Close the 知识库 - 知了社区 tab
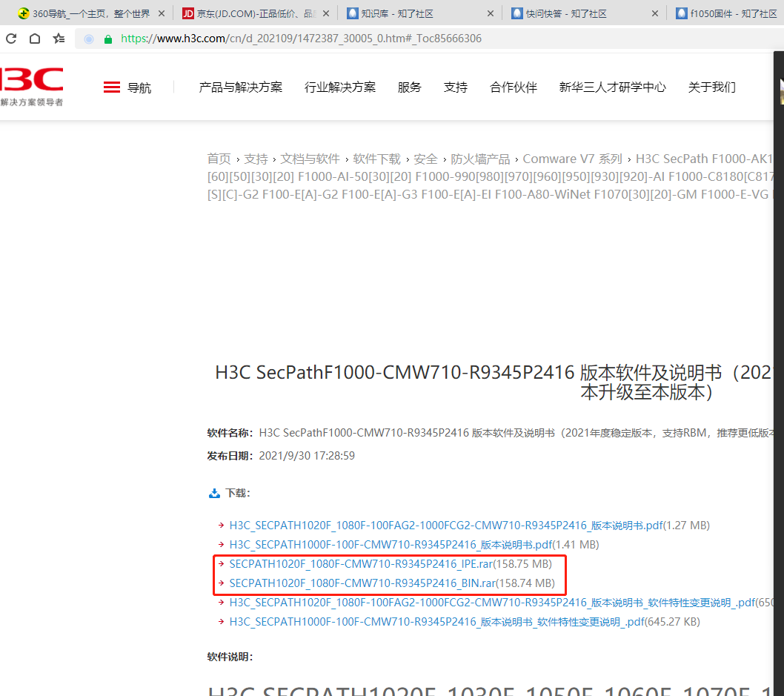 pyautogui.click(x=491, y=13)
